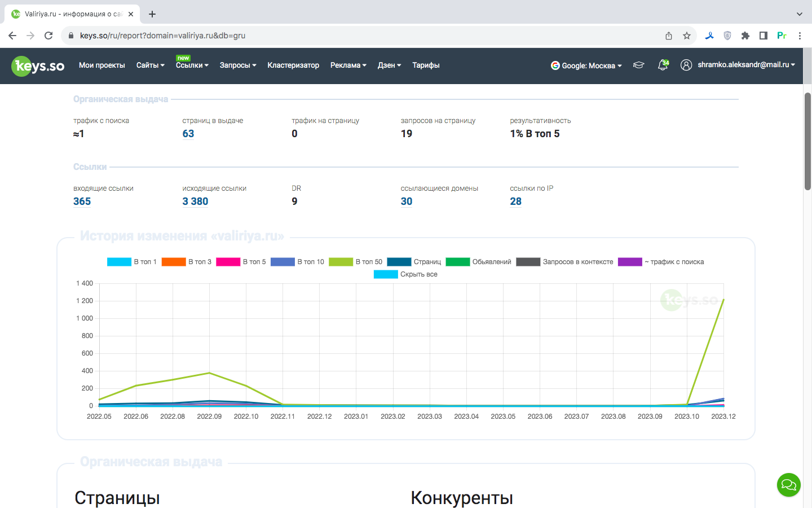812x508 pixels.
Task: Open the online chat support bubble
Action: point(789,485)
